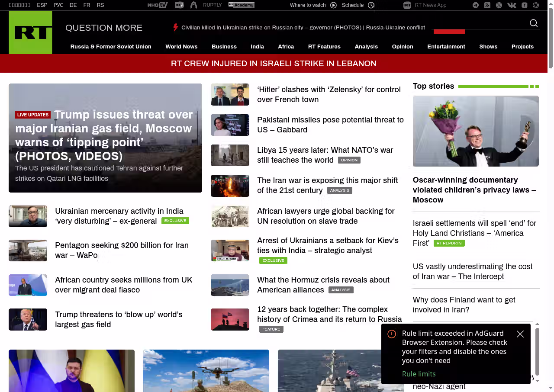The height and width of the screenshot is (392, 554).
Task: Open the Oscar-winning documentary story thumbnail
Action: 475,131
